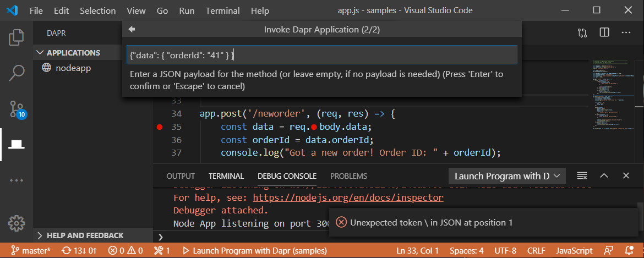Image resolution: width=644 pixels, height=258 pixels.
Task: Click line number 36 in gutter
Action: pos(176,140)
